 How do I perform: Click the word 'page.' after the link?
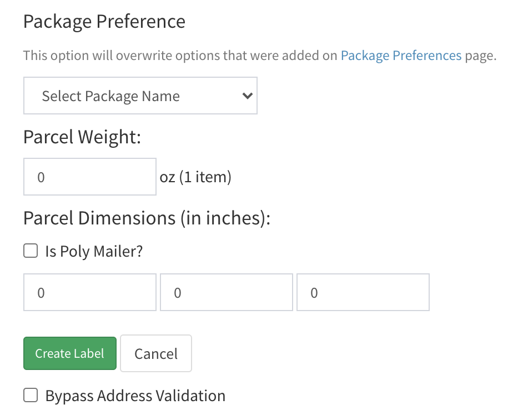point(481,56)
